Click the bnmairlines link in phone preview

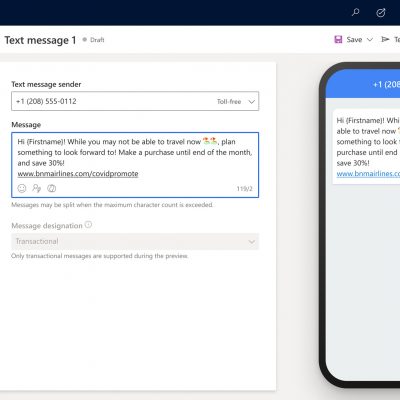click(x=368, y=174)
